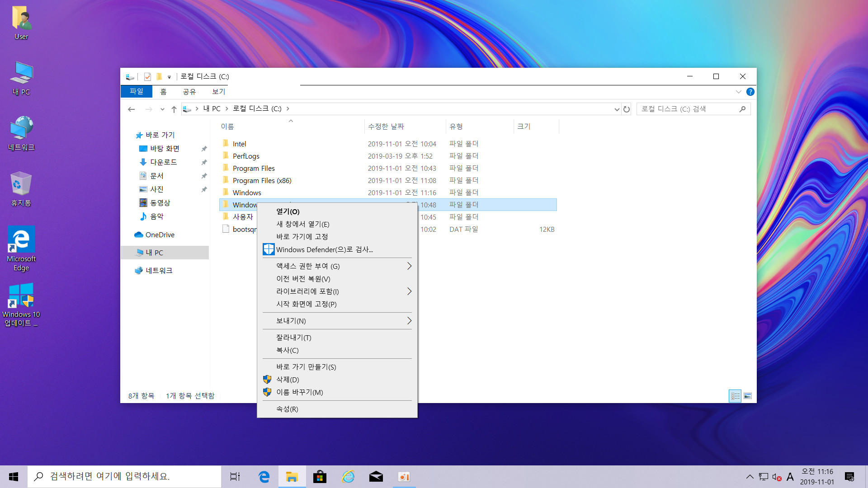This screenshot has width=868, height=488.
Task: Expand the ribbon with the chevron
Action: (738, 92)
